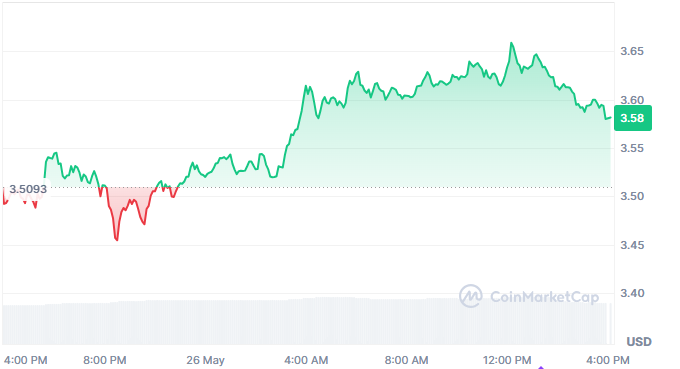
Task: Click the 3.5093 opening price label
Action: 28,189
